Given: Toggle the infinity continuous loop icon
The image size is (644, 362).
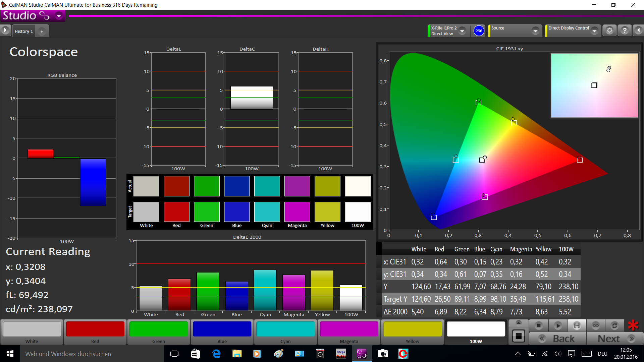Looking at the screenshot, I should [596, 325].
